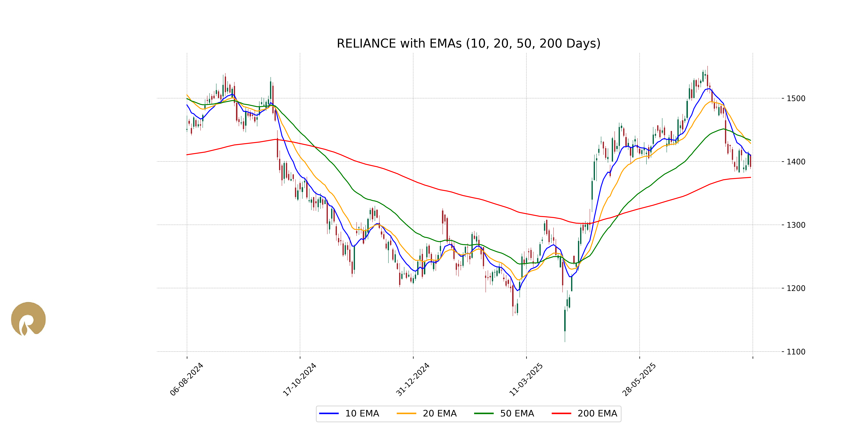Click the chart title RELIANCE with EMAs
This screenshot has height=434, width=868.
point(468,43)
